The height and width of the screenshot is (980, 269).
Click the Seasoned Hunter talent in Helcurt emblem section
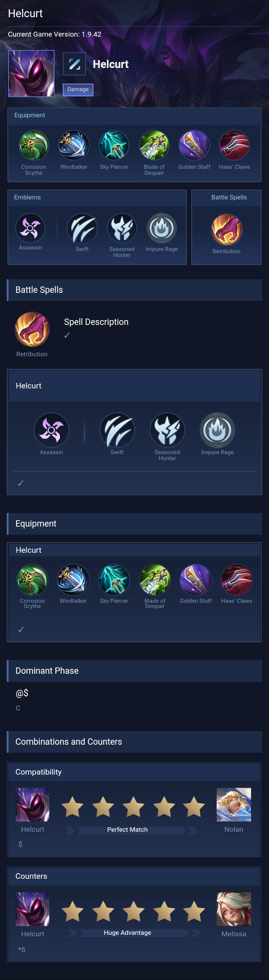pos(167,430)
